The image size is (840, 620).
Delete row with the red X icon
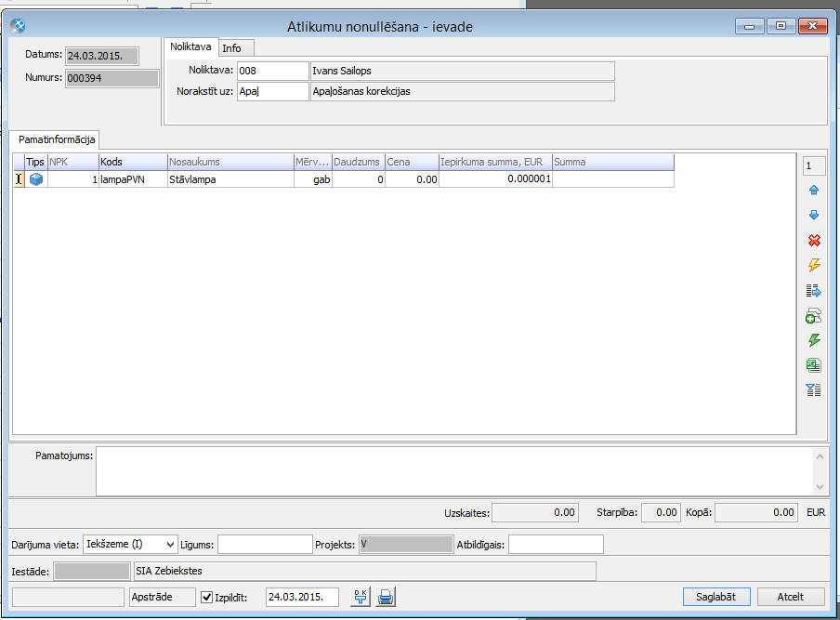point(814,240)
